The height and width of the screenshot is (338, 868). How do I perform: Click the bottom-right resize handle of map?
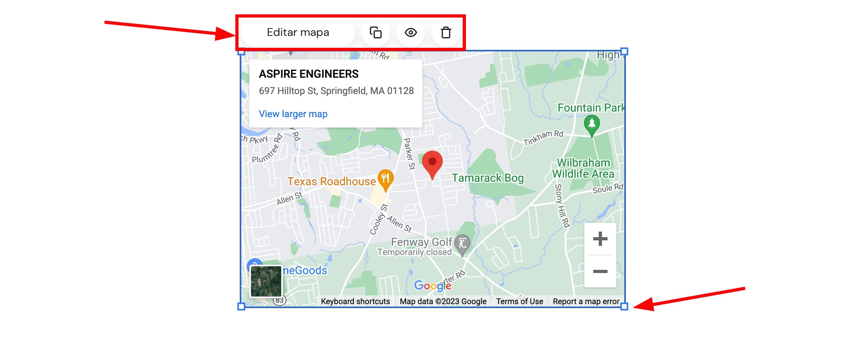click(x=625, y=307)
